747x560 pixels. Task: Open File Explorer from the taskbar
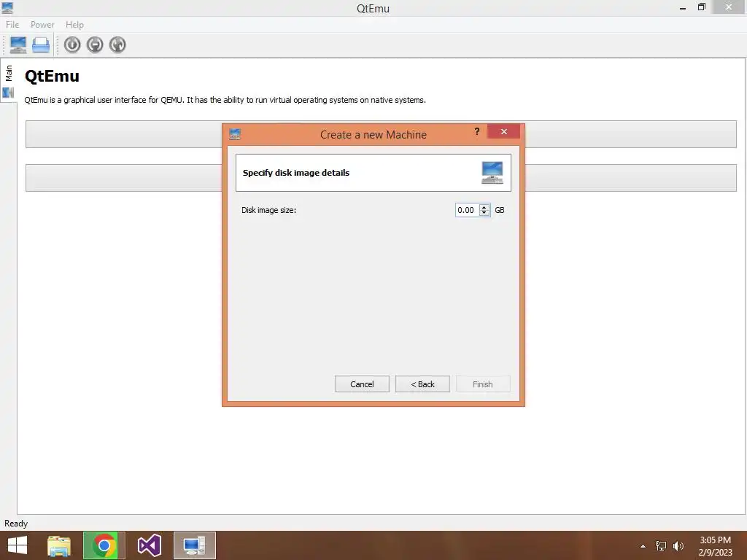point(59,545)
